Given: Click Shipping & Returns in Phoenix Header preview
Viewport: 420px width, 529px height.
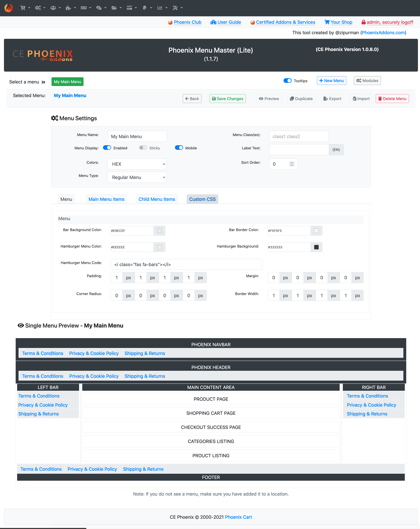Looking at the screenshot, I should 145,376.
